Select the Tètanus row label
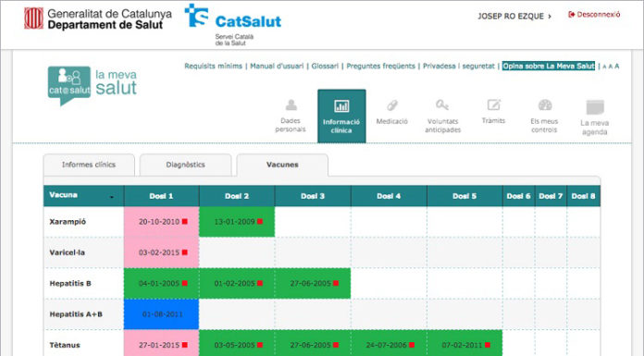Viewport: 644px width, 356px height. [65, 345]
